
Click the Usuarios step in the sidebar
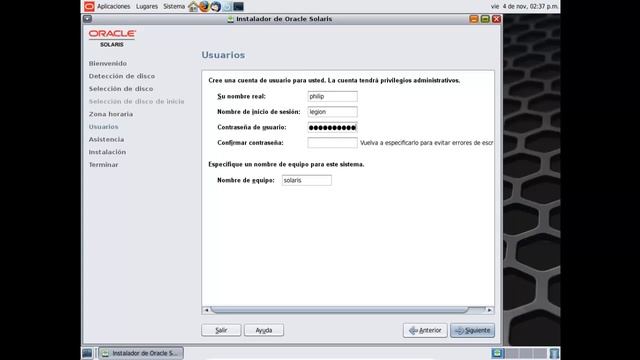coord(103,127)
